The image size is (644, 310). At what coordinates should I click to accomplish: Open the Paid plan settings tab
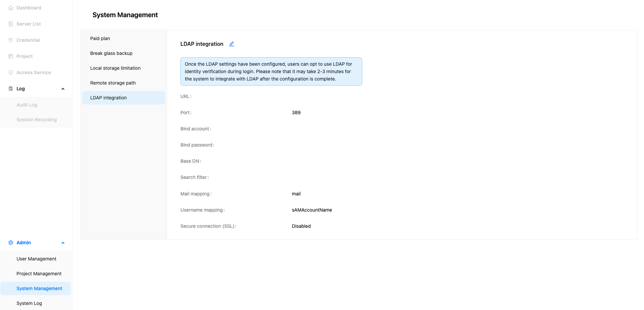click(x=100, y=38)
